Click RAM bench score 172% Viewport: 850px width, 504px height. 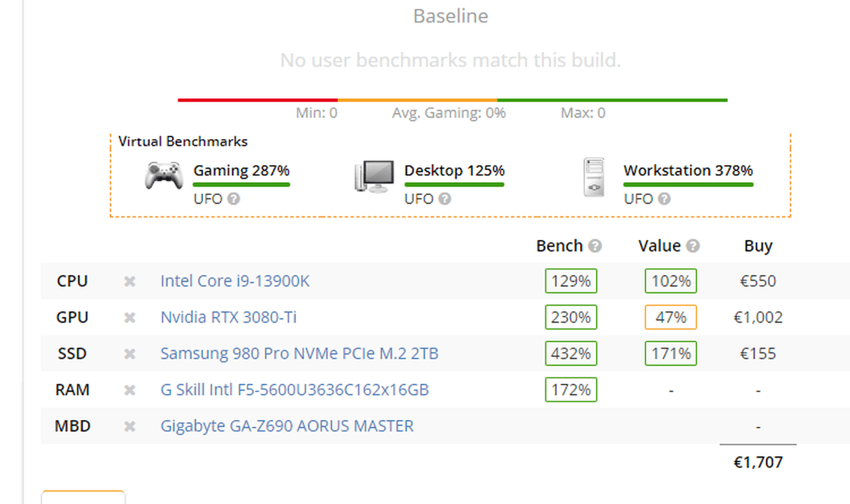(x=571, y=390)
